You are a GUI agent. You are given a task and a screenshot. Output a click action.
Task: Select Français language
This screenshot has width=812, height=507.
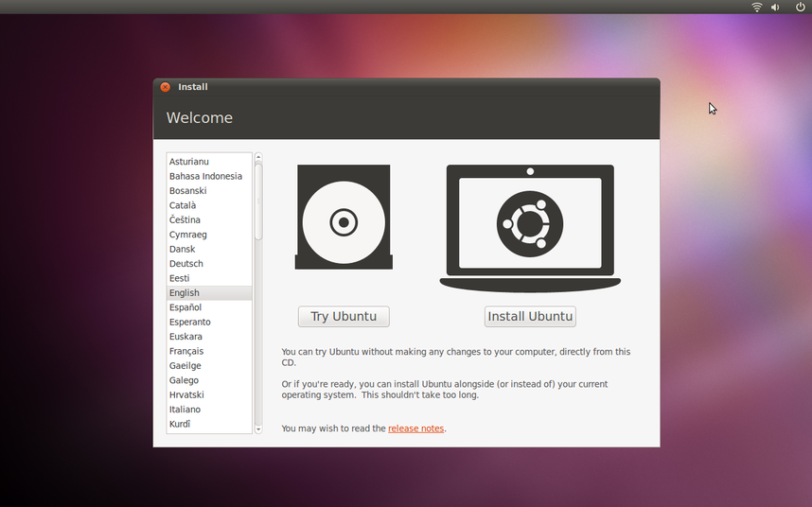pyautogui.click(x=209, y=351)
